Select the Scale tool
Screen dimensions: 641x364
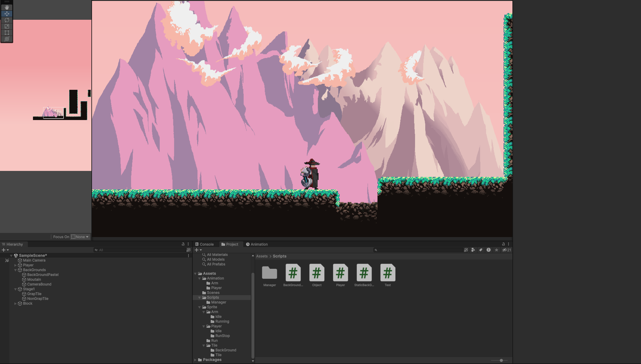point(7,26)
